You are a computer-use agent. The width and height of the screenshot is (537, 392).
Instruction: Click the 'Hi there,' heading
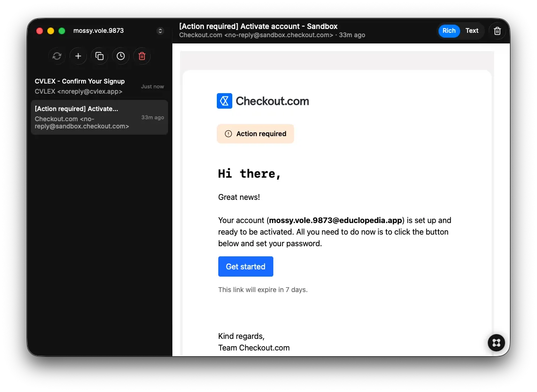click(249, 174)
